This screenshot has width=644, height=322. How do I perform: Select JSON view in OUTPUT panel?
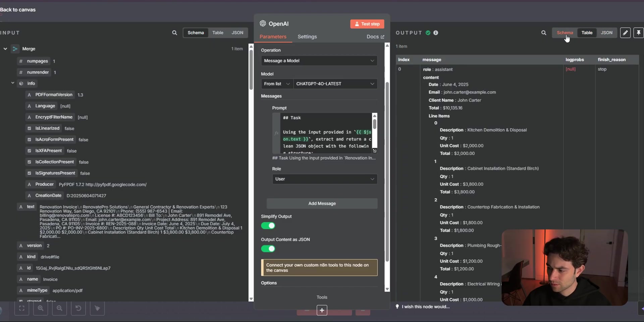[606, 33]
